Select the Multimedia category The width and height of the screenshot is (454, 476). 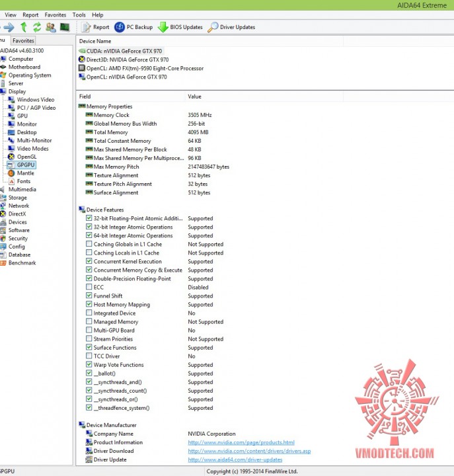click(22, 190)
